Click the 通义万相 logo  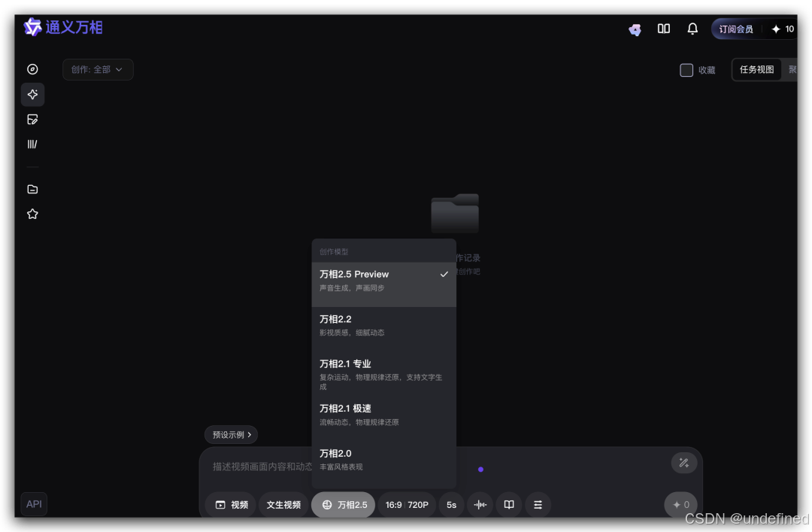63,27
